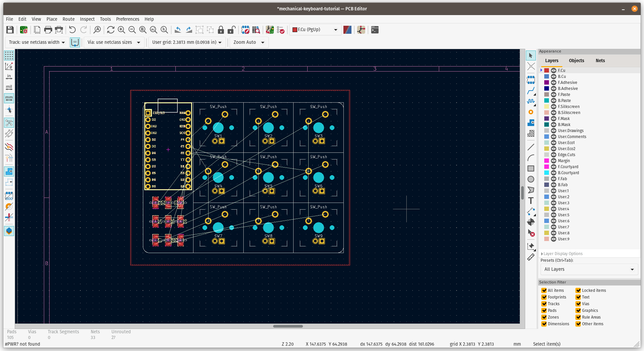Switch display units to inches
This screenshot has width=644, height=351.
9,77
